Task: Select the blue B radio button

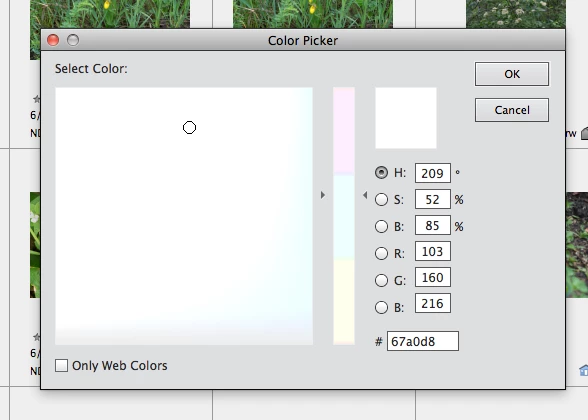Action: point(381,307)
